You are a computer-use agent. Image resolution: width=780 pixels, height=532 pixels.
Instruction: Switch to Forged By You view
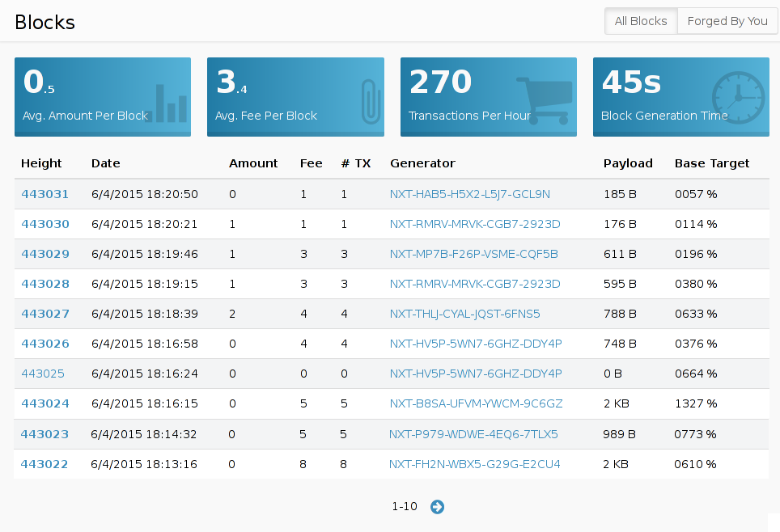pyautogui.click(x=727, y=21)
